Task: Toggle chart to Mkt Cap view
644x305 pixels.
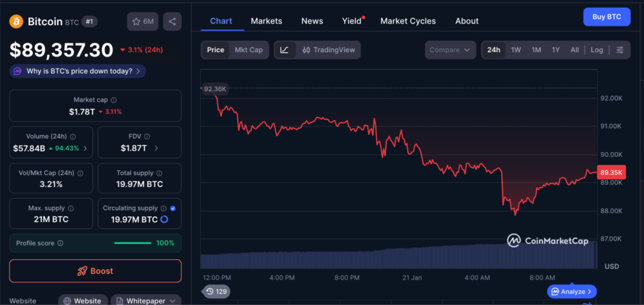Action: (248, 50)
